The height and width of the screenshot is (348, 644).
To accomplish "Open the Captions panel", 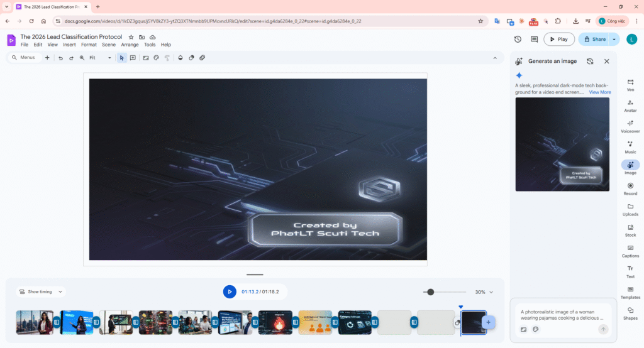I will [630, 250].
